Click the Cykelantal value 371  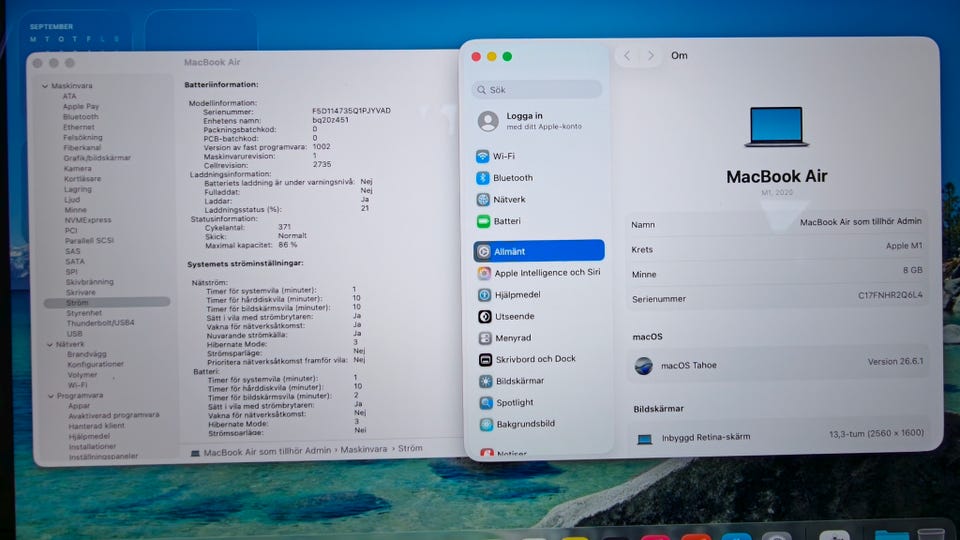(284, 227)
